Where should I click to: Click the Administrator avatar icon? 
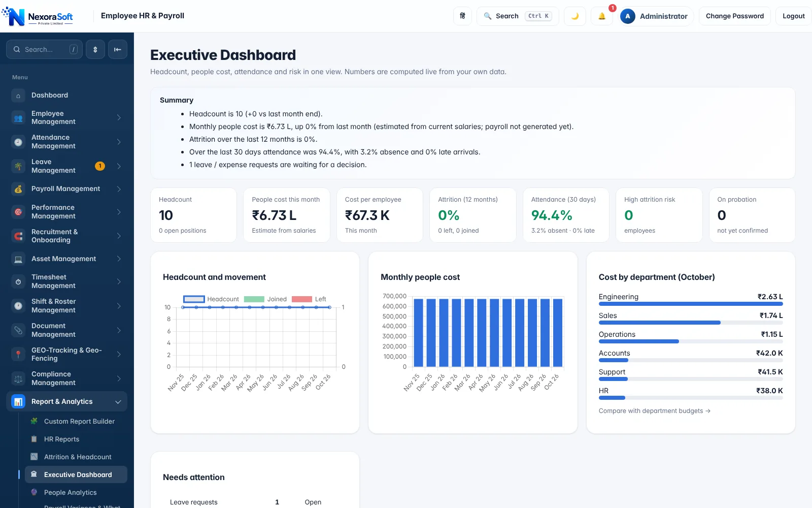click(x=628, y=16)
